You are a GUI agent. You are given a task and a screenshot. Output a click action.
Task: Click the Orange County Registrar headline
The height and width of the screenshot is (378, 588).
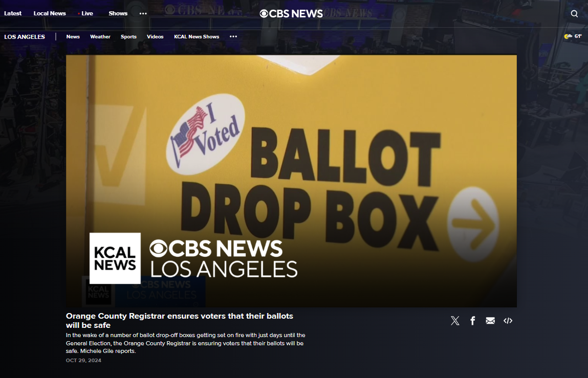pos(179,321)
